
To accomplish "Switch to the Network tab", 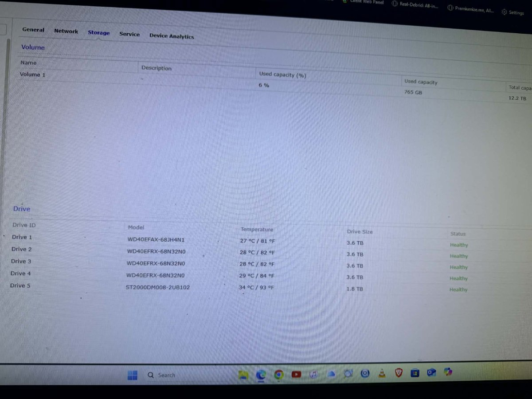I will [66, 31].
